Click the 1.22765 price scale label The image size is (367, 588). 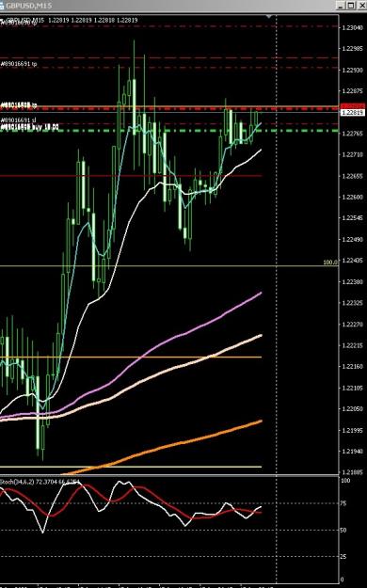(x=352, y=134)
